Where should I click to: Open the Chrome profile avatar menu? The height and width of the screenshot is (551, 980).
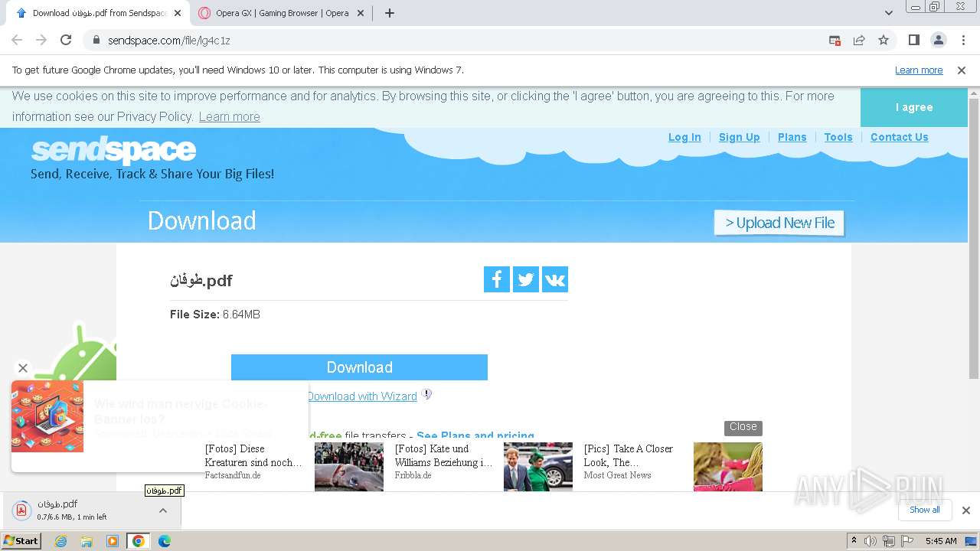tap(939, 40)
